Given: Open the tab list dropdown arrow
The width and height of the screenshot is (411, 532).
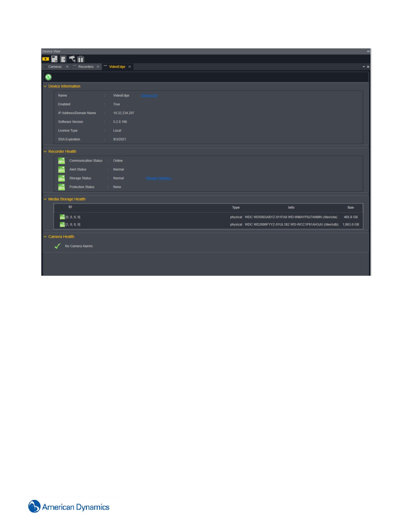Looking at the screenshot, I should coord(364,67).
